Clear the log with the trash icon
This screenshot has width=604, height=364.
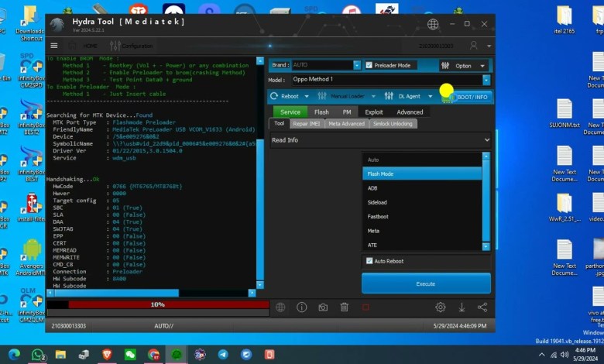coord(344,307)
